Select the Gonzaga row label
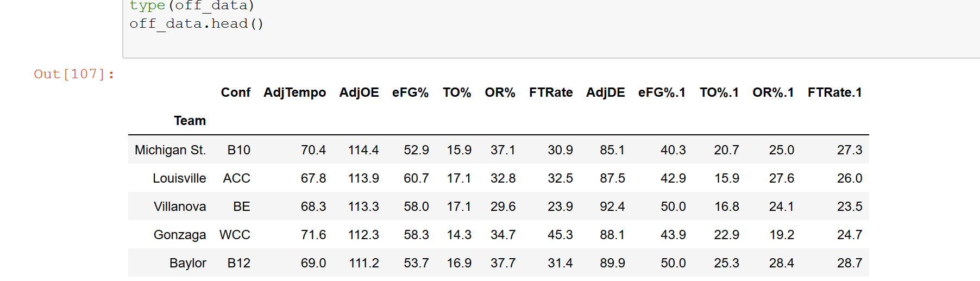Screen dimensions: 980x281 (x=180, y=235)
